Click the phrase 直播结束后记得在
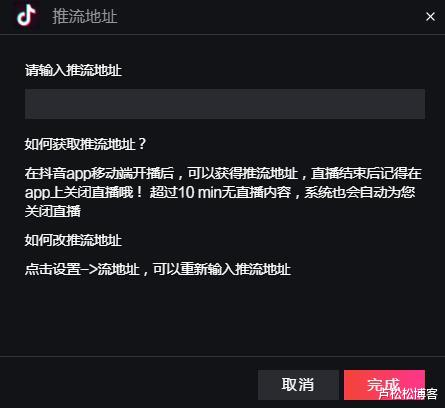445x408 pixels. (366, 174)
